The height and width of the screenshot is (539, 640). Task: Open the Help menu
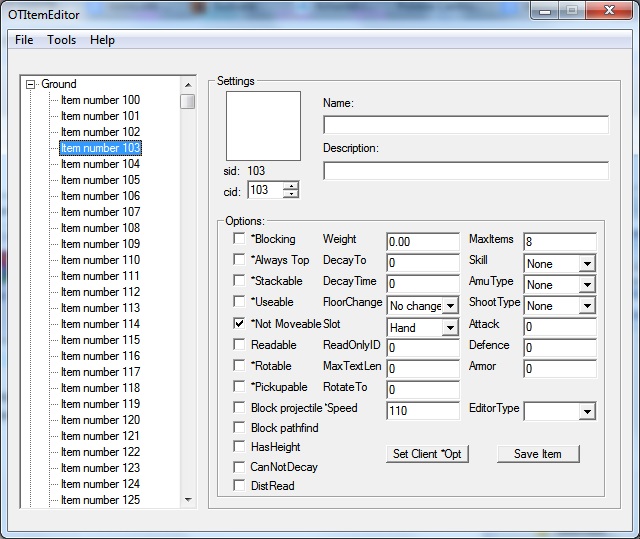tap(102, 40)
